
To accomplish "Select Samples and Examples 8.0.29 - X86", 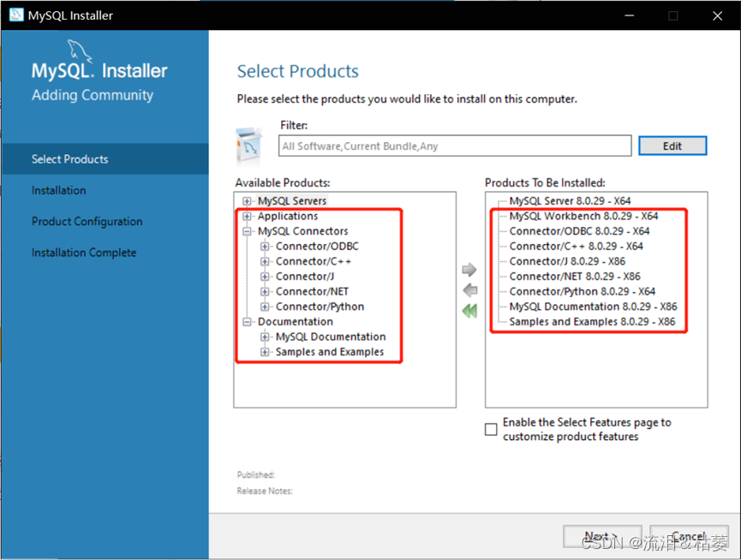I will [592, 322].
